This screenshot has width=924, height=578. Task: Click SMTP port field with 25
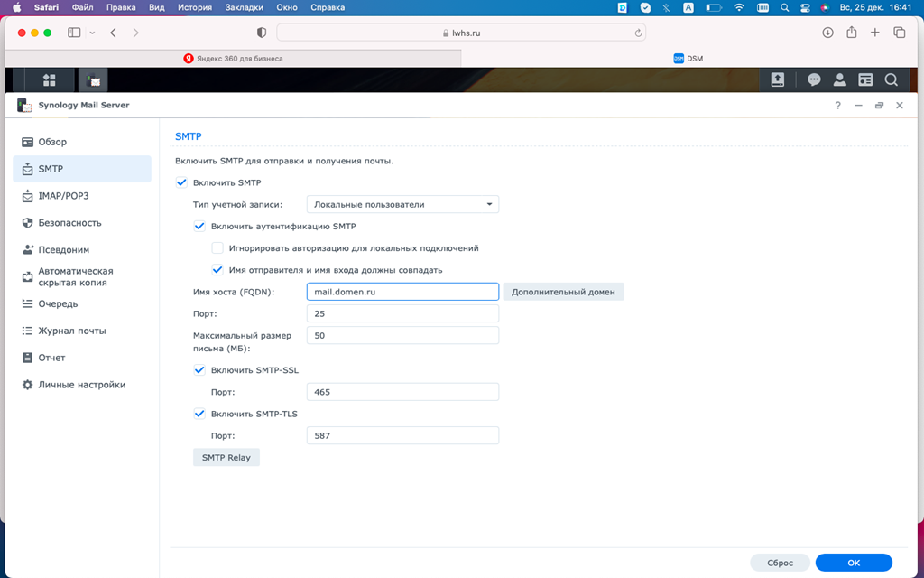(x=402, y=313)
